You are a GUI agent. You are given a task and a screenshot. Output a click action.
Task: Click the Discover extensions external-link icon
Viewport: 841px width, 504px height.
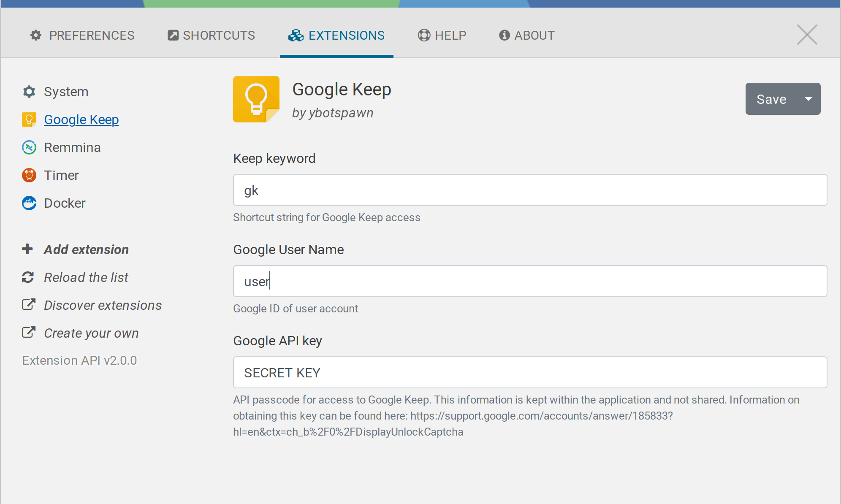point(28,305)
